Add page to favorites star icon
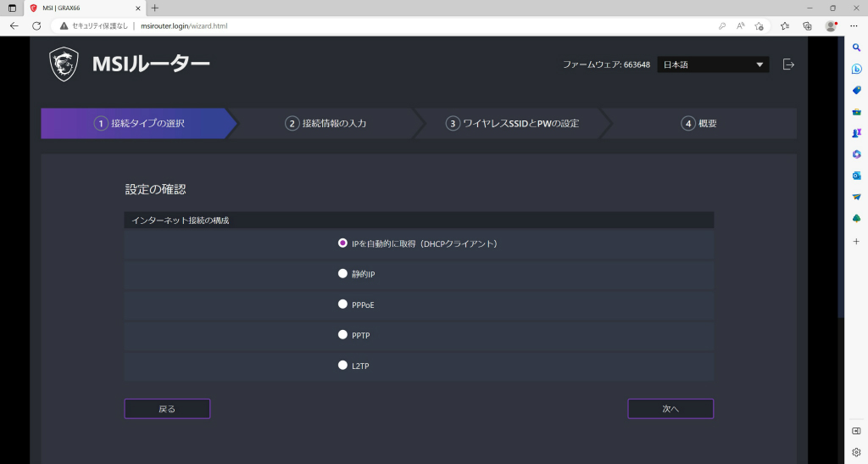 [759, 26]
